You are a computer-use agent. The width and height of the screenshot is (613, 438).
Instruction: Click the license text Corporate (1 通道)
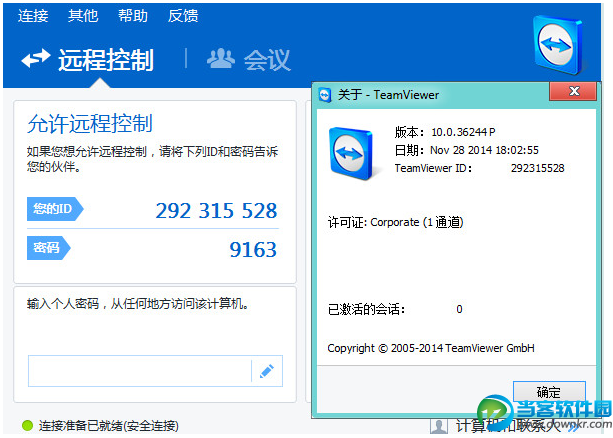tap(417, 222)
